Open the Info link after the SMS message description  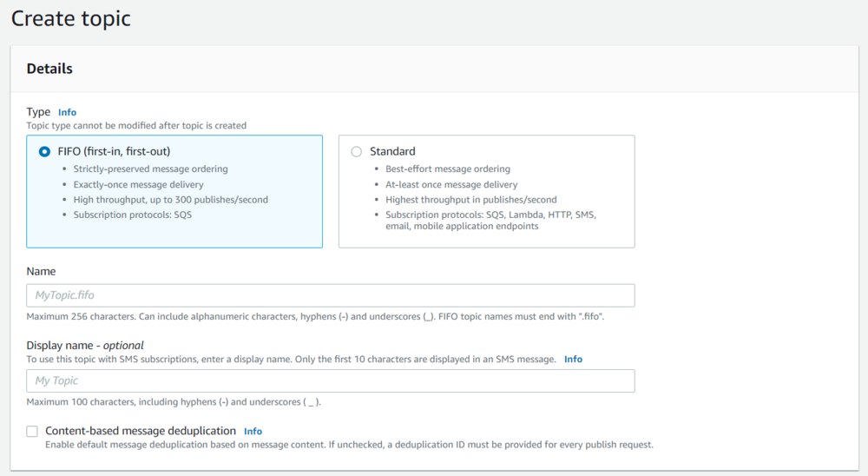573,359
